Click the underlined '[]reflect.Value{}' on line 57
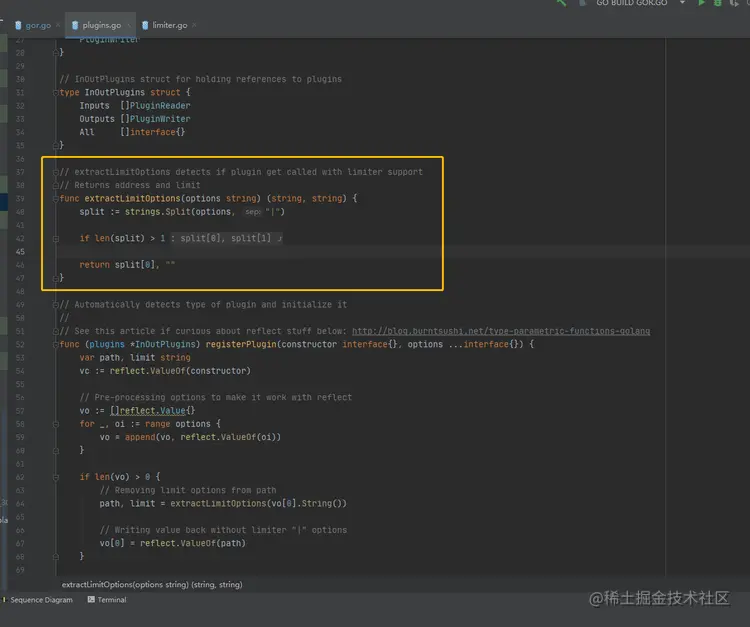Viewport: 750px width, 627px height. click(x=153, y=411)
